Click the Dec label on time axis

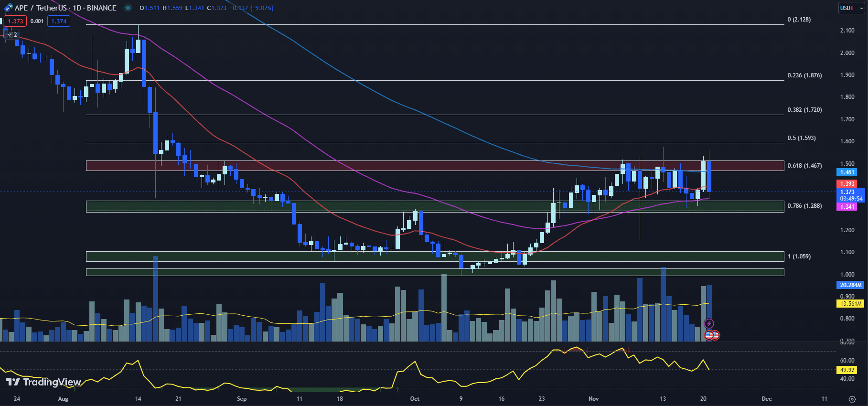[x=767, y=399]
